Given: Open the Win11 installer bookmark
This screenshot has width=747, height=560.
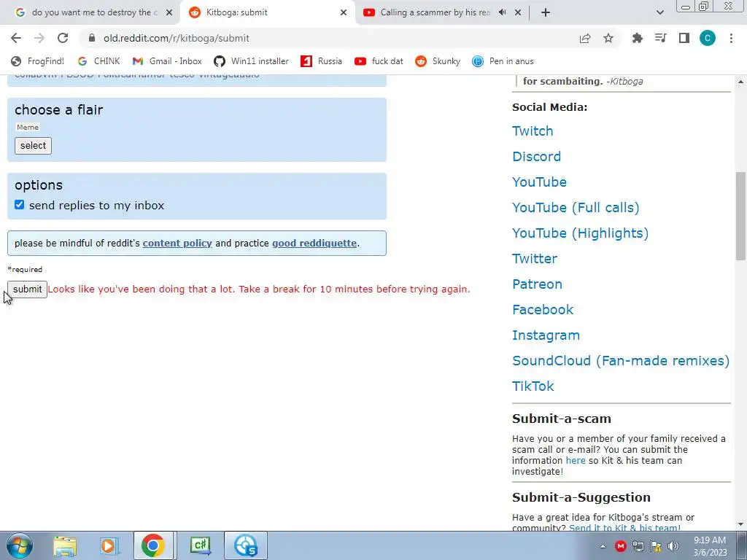Looking at the screenshot, I should click(x=251, y=61).
